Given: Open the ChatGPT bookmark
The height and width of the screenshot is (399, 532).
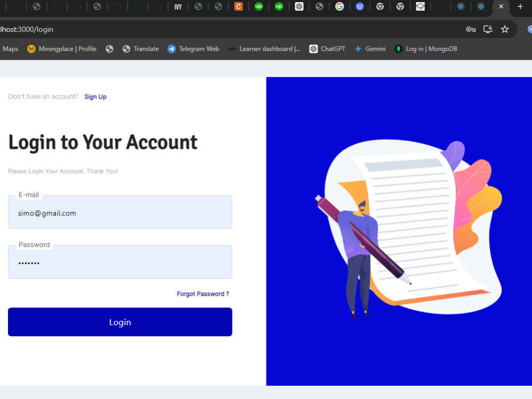Looking at the screenshot, I should pyautogui.click(x=327, y=49).
